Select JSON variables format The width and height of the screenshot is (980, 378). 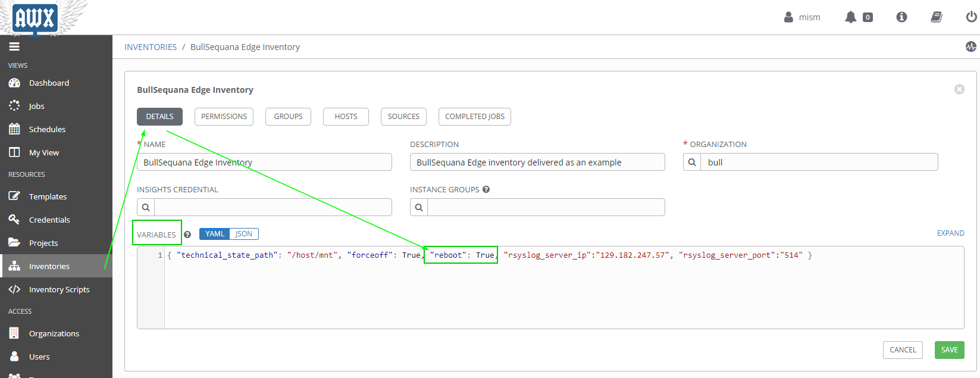coord(244,234)
